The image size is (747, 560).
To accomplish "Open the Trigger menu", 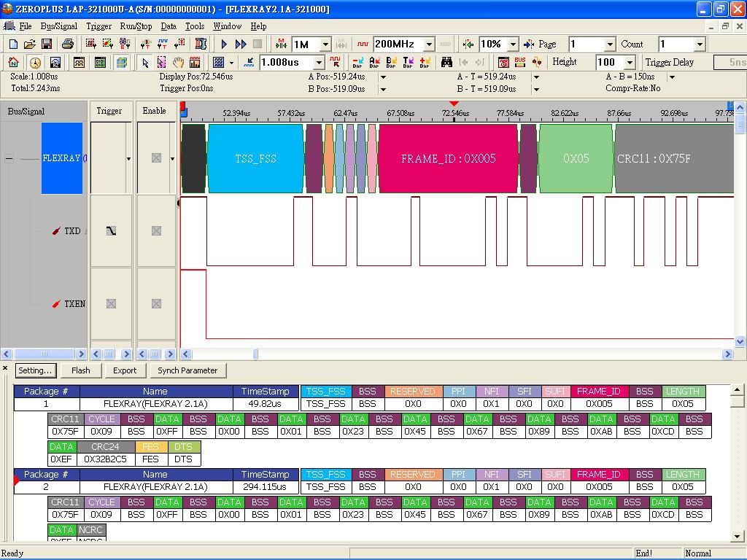I will [x=99, y=26].
